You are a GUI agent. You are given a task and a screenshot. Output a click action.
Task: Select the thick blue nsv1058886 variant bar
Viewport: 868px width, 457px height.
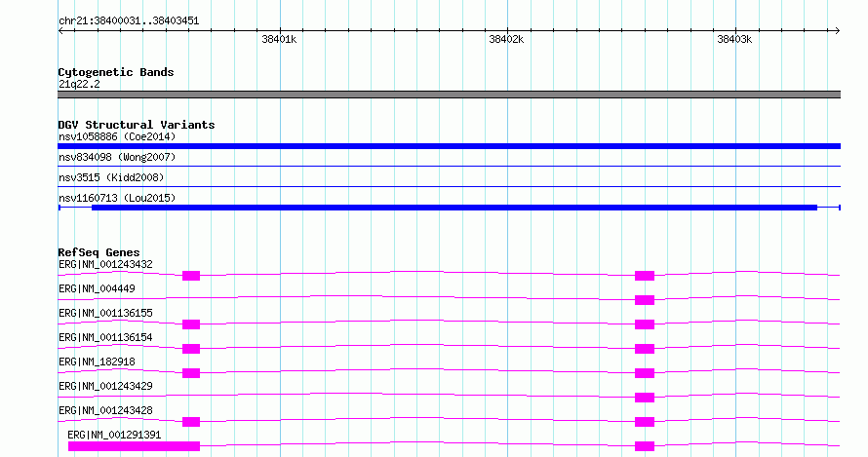(x=449, y=146)
